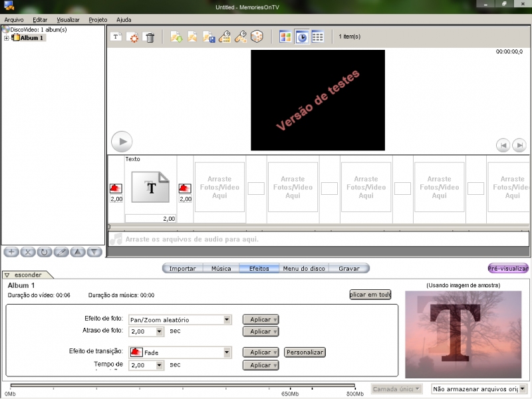This screenshot has height=399, width=532.
Task: Select the Texto slide thumbnail in the storyboard
Action: [x=151, y=188]
